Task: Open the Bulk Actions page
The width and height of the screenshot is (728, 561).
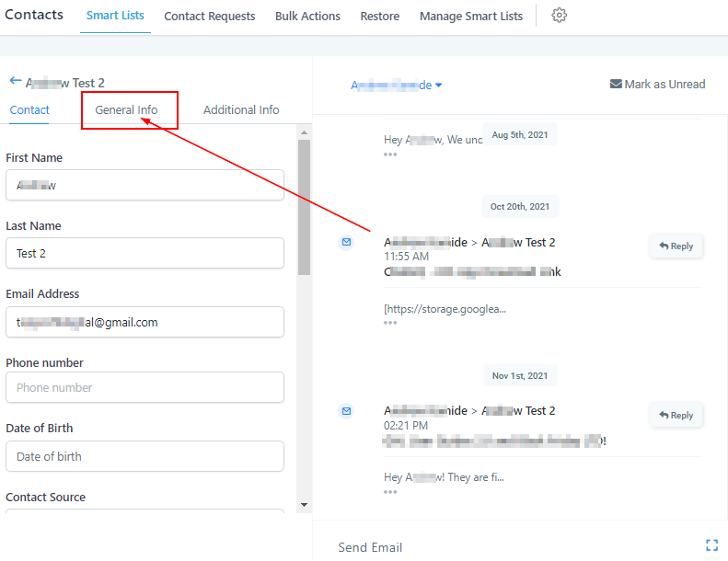Action: click(307, 16)
